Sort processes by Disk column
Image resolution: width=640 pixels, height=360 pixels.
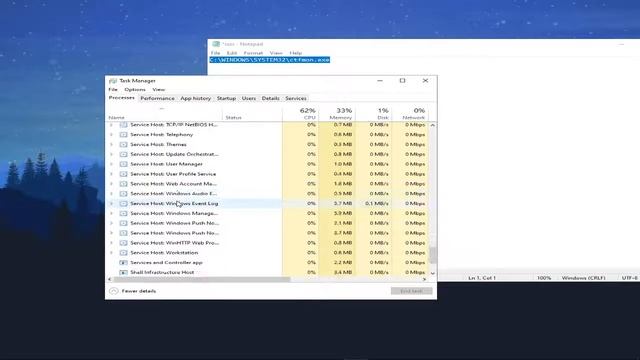click(373, 113)
